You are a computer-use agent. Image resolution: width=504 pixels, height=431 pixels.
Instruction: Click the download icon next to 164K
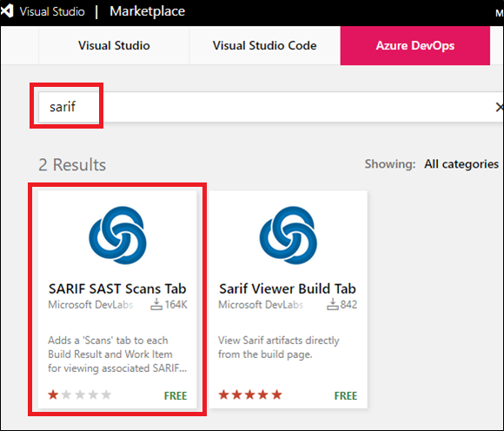156,304
